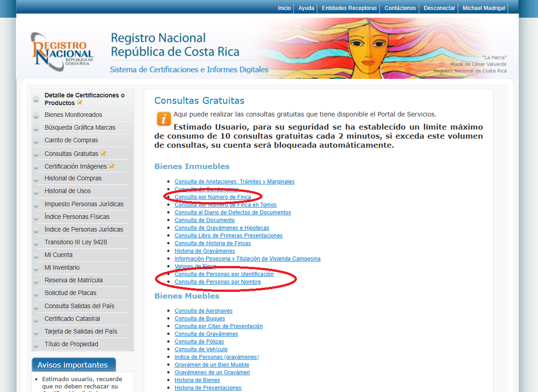Open Mi Cuenta in sidebar
538x392 pixels.
pyautogui.click(x=58, y=255)
